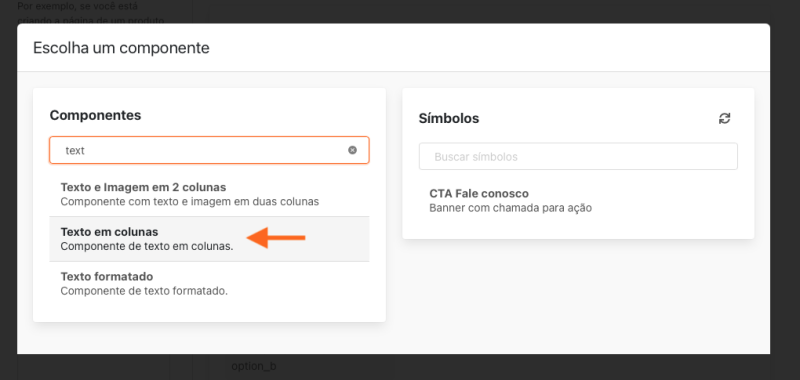Clear the component search text with the x icon
Viewport: 800px width, 380px height.
point(353,150)
